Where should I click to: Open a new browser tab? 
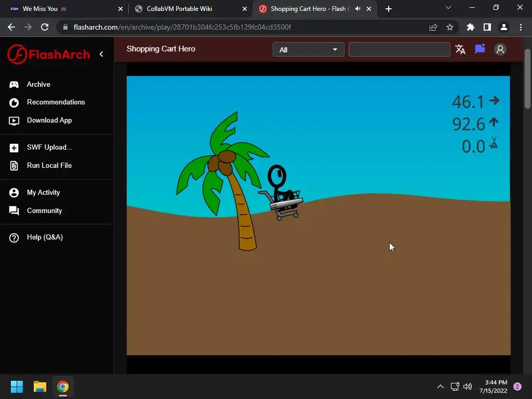tap(389, 9)
